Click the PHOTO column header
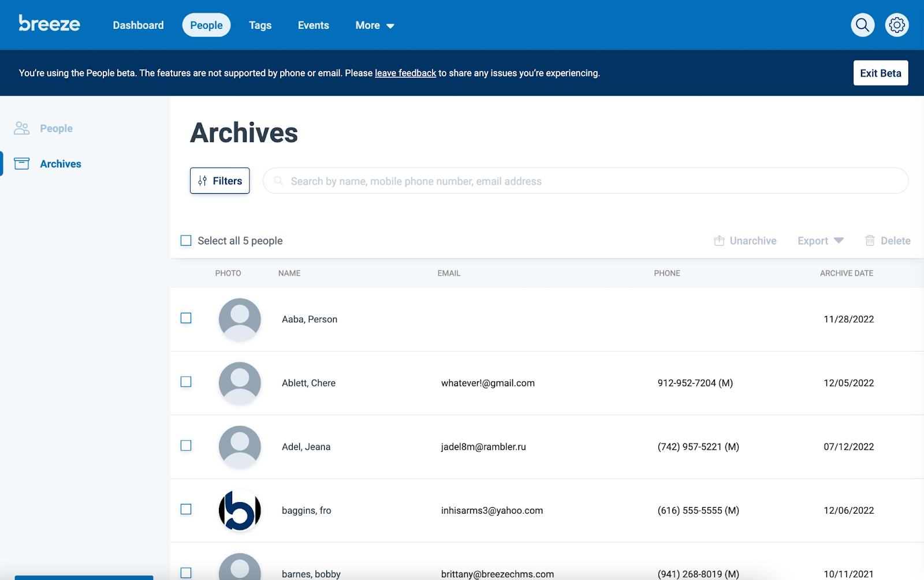The width and height of the screenshot is (924, 580). (228, 273)
